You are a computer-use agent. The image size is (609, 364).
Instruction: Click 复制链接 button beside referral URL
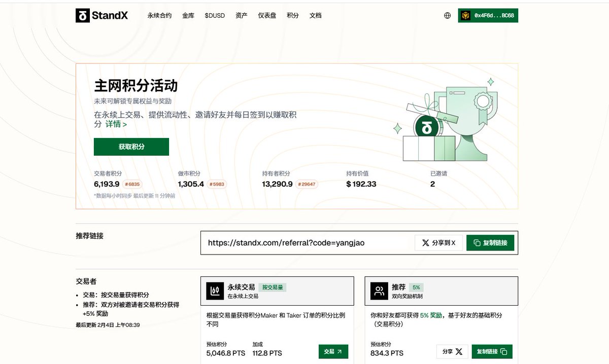coord(490,243)
